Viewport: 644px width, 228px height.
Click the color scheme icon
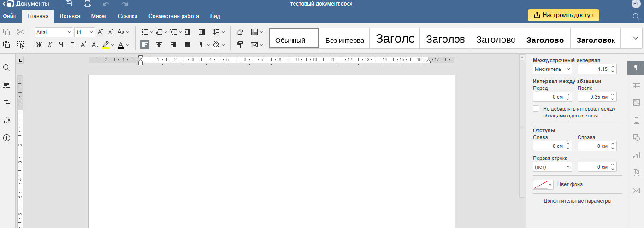pyautogui.click(x=254, y=32)
